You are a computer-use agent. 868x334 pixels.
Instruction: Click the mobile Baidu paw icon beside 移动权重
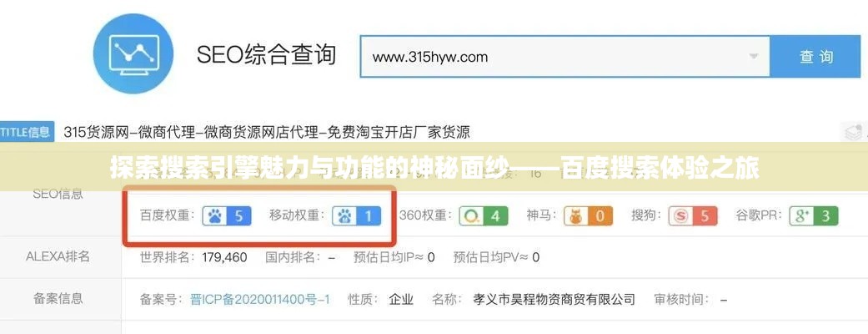pyautogui.click(x=345, y=215)
